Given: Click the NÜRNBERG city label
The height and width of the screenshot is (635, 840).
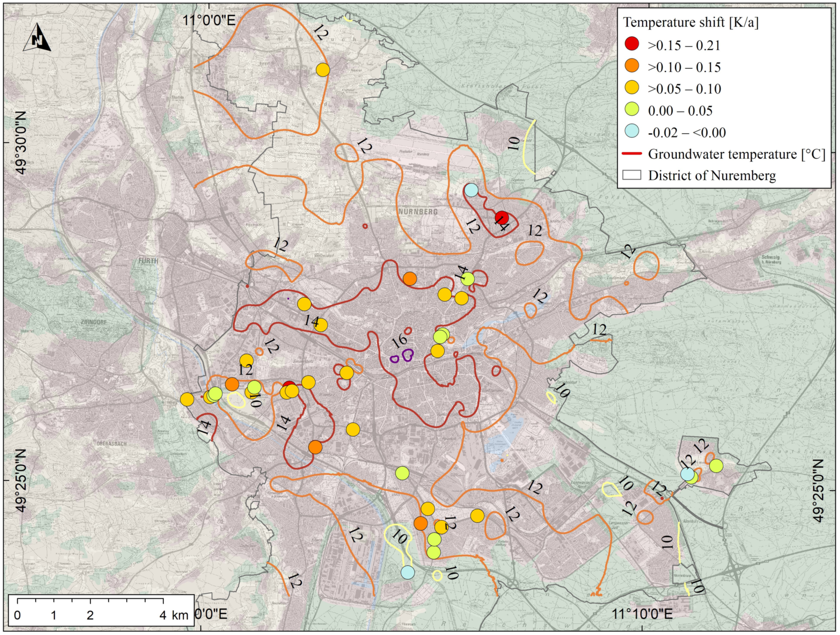Looking at the screenshot, I should (x=418, y=211).
